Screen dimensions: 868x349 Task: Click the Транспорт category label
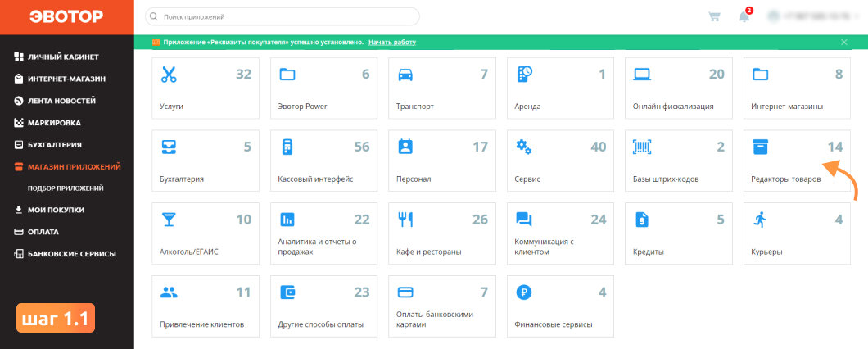[x=415, y=107]
